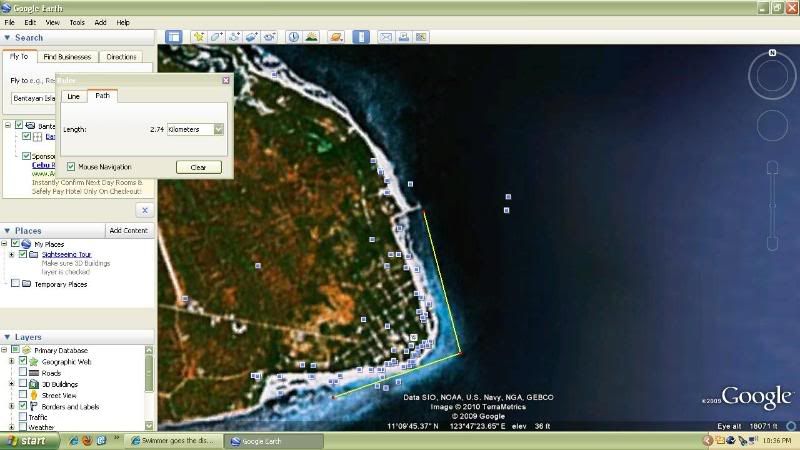800x450 pixels.
Task: Expand the Borders and Labels tree node
Action: (12, 406)
